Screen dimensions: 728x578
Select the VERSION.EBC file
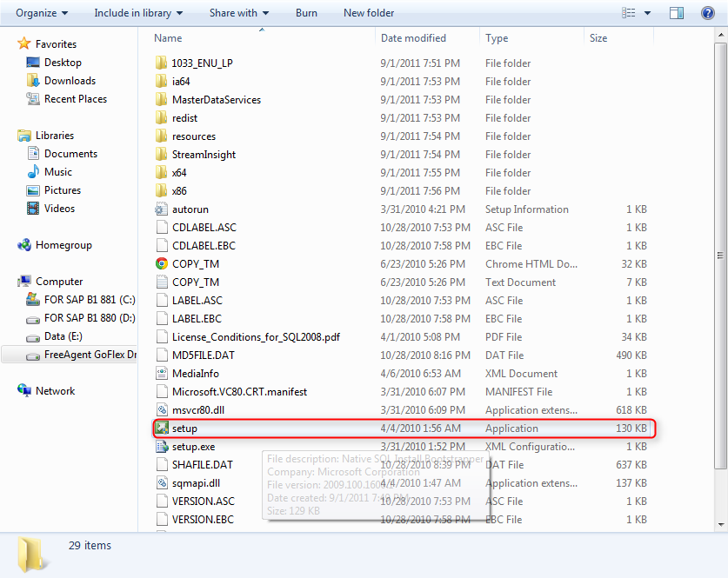pyautogui.click(x=203, y=519)
